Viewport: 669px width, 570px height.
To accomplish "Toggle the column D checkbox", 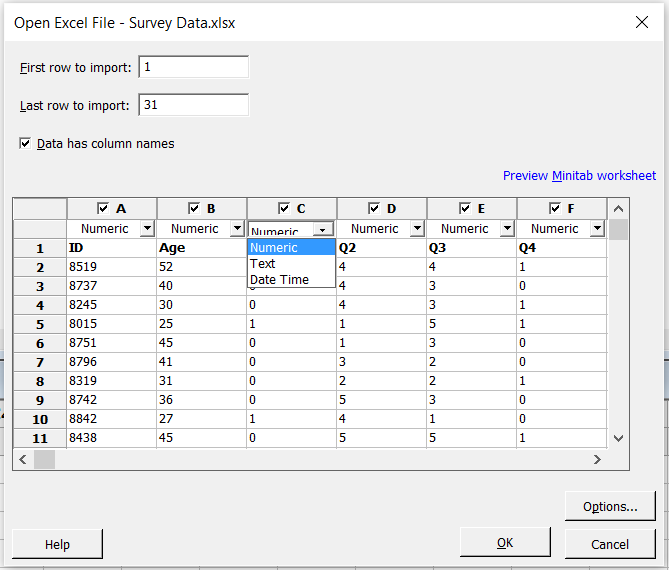I will (375, 209).
